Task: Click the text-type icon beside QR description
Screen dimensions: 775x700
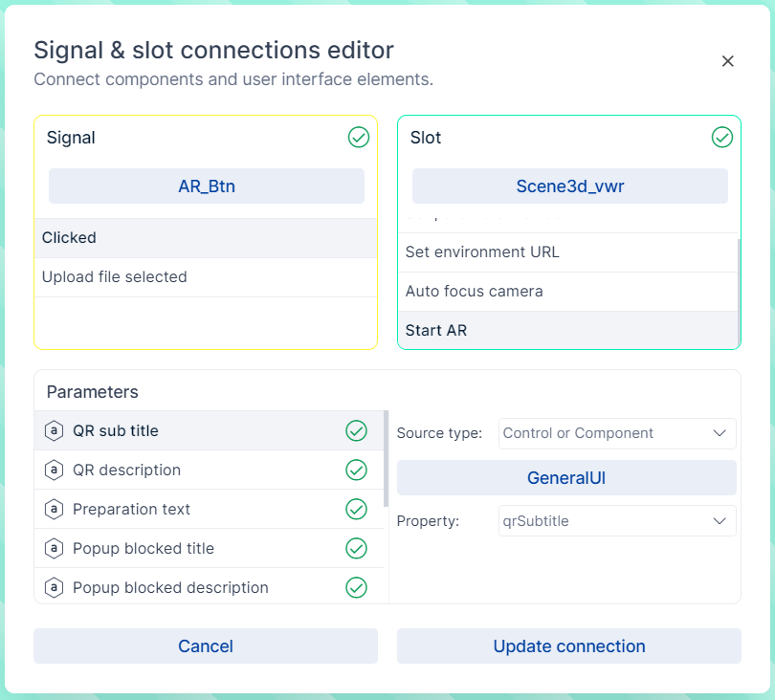Action: 54,470
